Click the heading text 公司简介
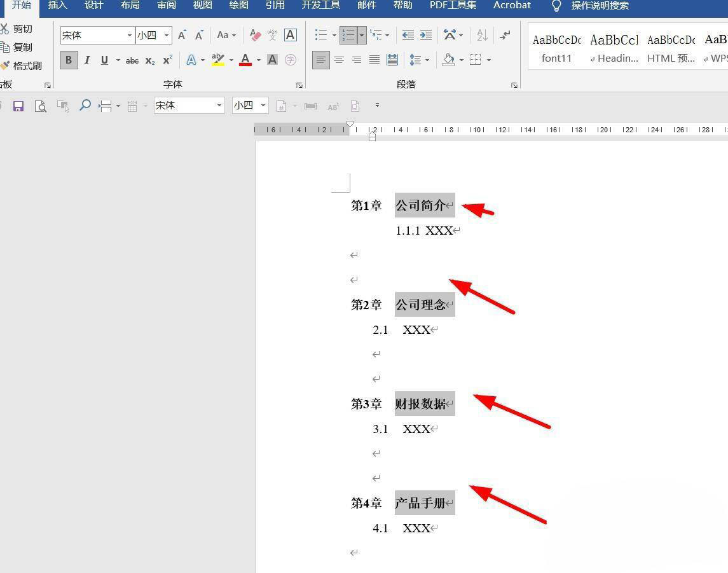 [420, 205]
